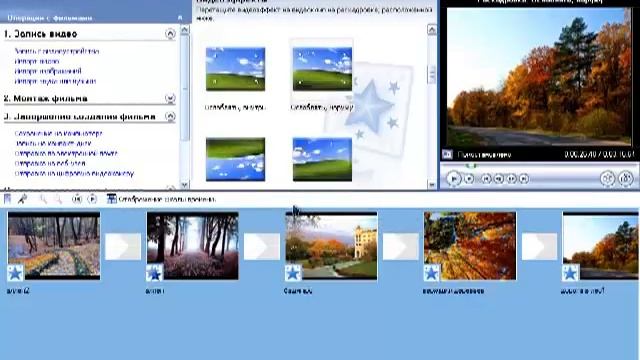Screen dimensions: 640x360
Task: Open the audio levels tool in storyboard toolbar
Action: [7, 199]
